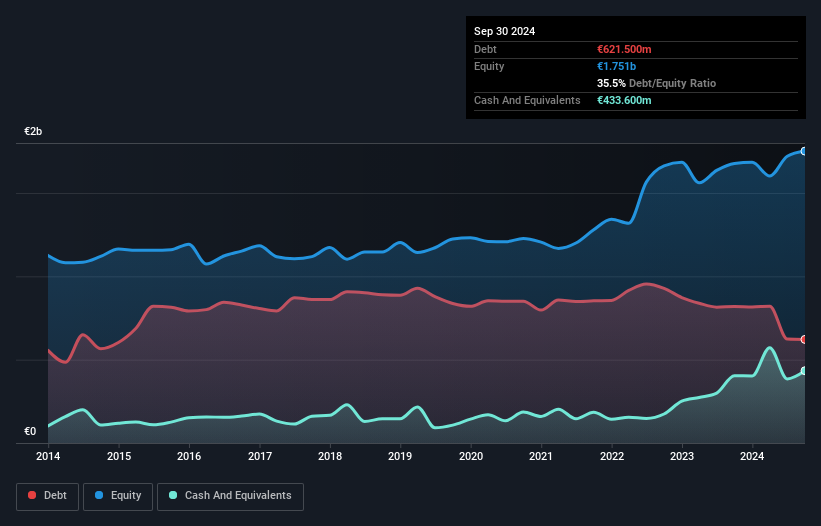Click the €2b y-axis label

tap(33, 131)
